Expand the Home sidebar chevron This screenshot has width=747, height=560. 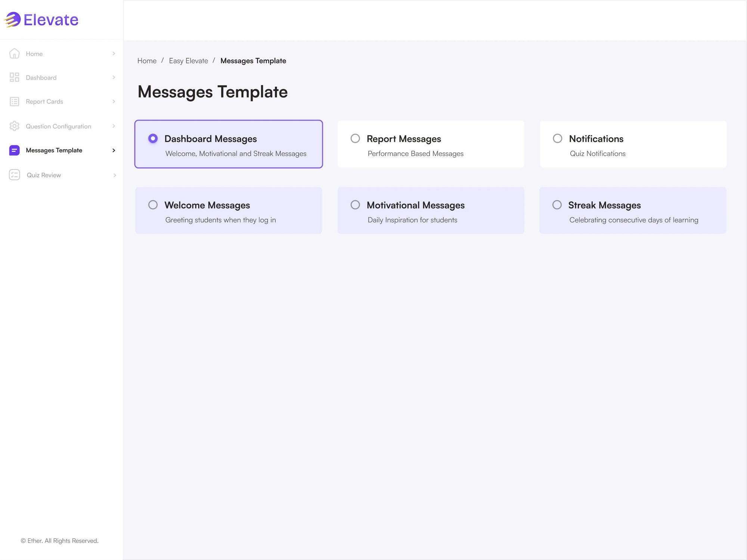114,53
